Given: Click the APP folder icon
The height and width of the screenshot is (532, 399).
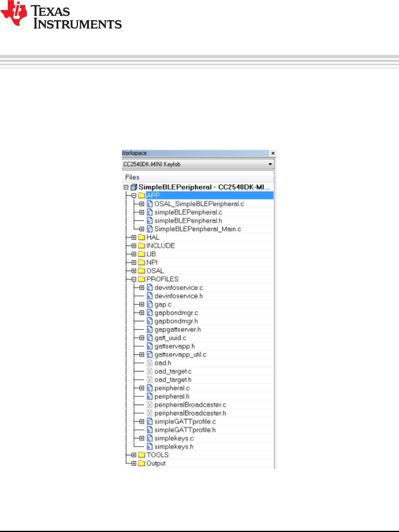Looking at the screenshot, I should point(142,195).
